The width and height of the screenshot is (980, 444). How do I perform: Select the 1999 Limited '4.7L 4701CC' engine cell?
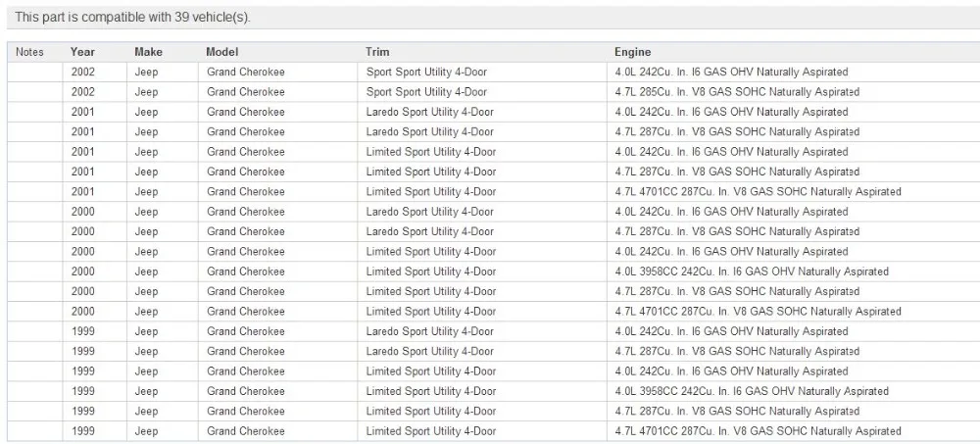point(758,431)
